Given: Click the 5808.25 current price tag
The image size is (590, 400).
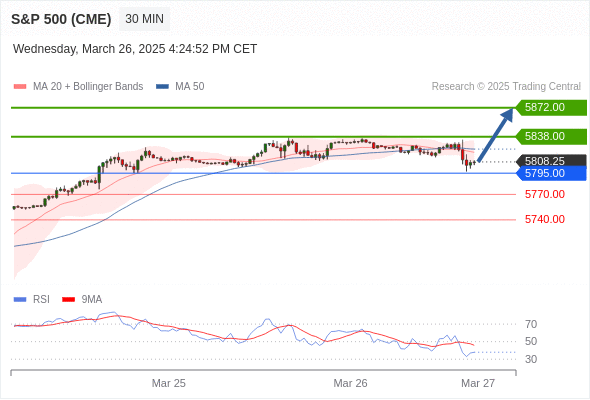Looking at the screenshot, I should coord(551,161).
